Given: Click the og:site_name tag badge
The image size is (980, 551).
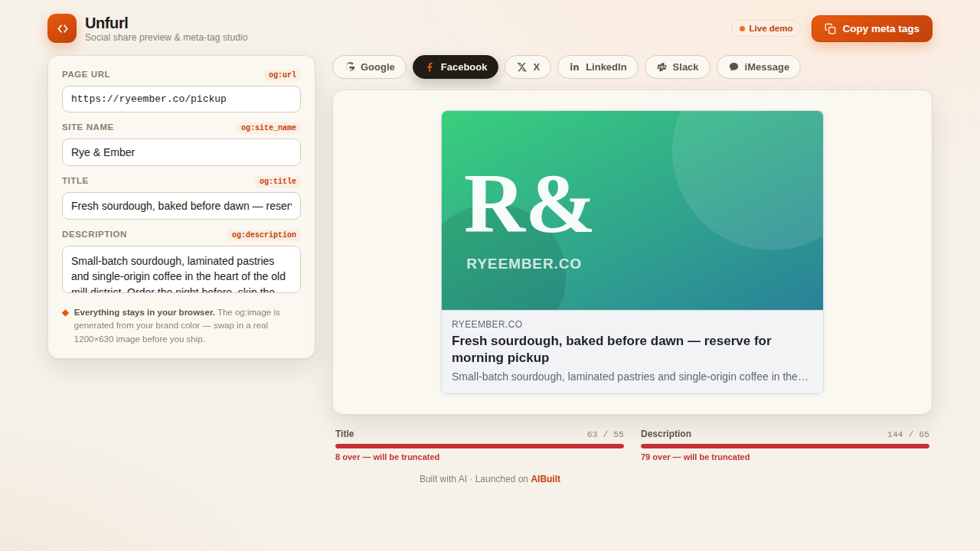Looking at the screenshot, I should 269,128.
